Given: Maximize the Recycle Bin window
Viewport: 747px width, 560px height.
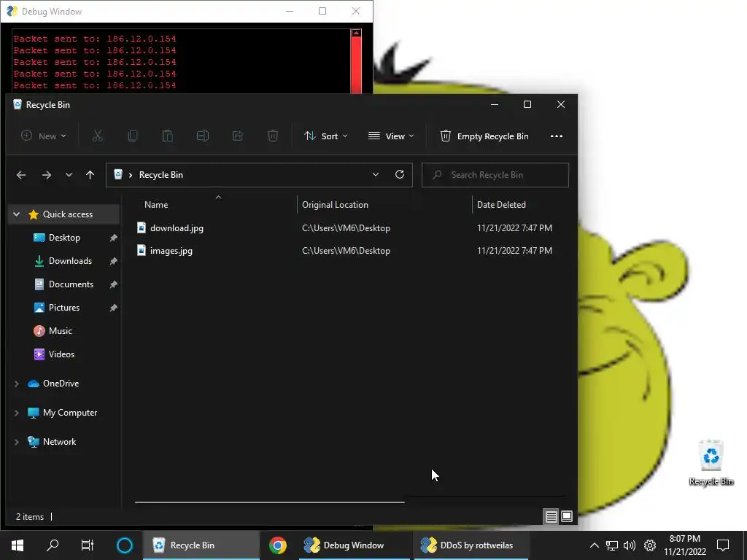Looking at the screenshot, I should click(527, 104).
